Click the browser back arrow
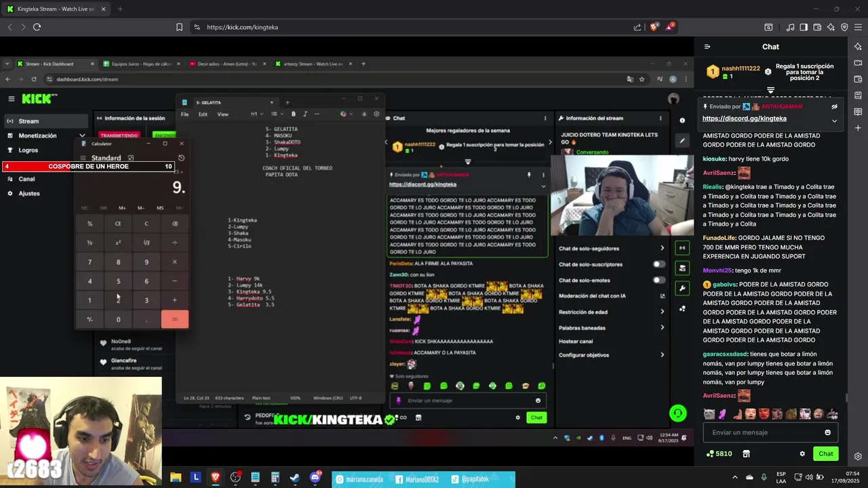 click(x=9, y=27)
